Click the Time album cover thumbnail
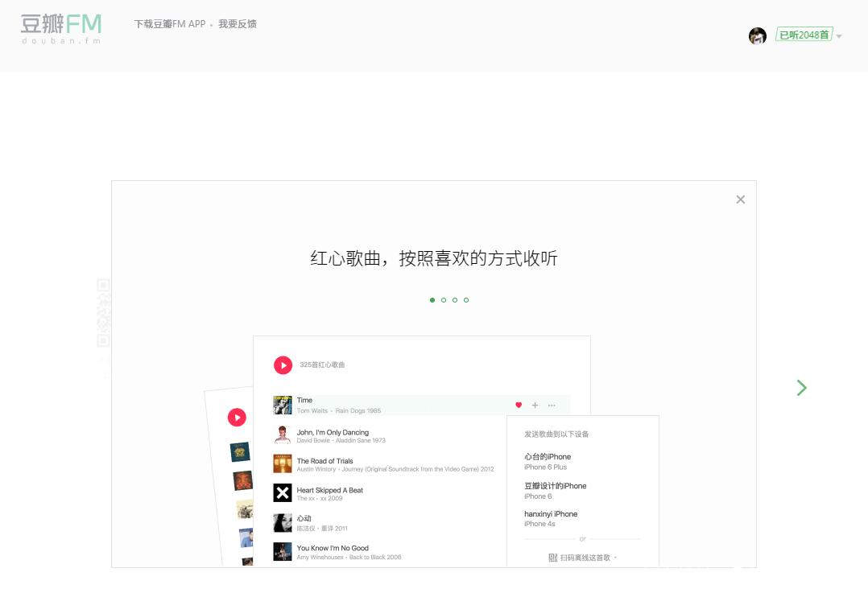The image size is (868, 597). pyautogui.click(x=283, y=405)
